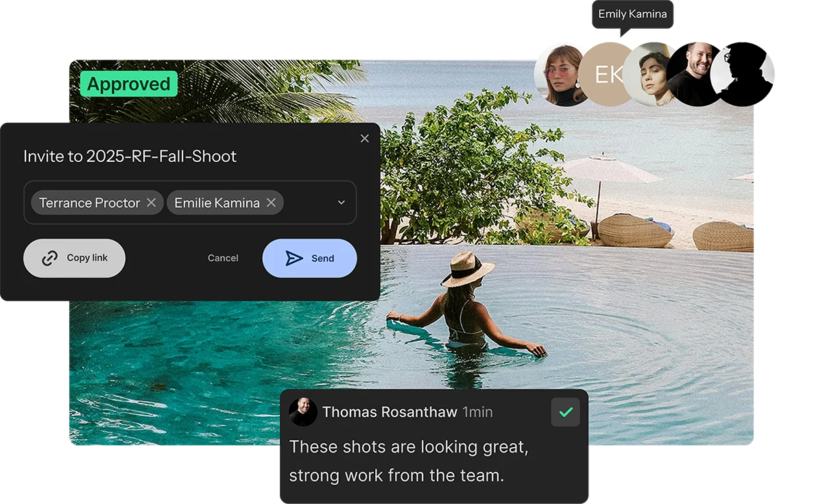Screen dimensions: 823x504
Task: Toggle the Approved status badge
Action: click(128, 84)
